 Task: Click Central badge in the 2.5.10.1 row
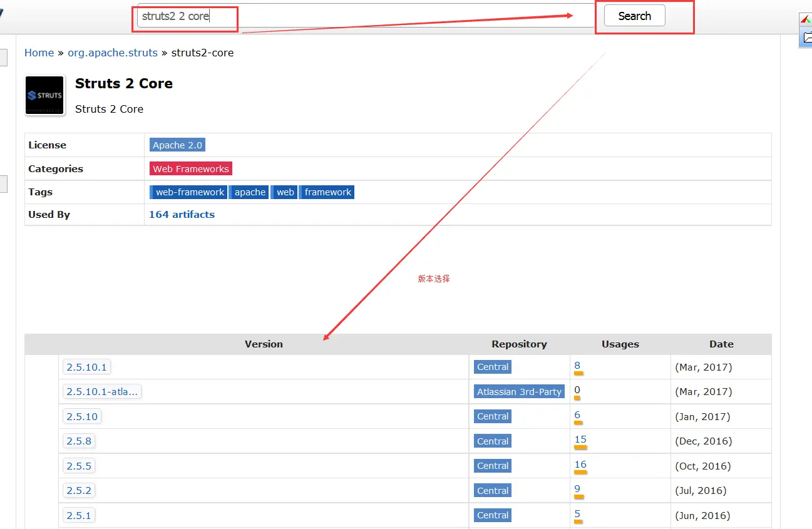pos(493,367)
